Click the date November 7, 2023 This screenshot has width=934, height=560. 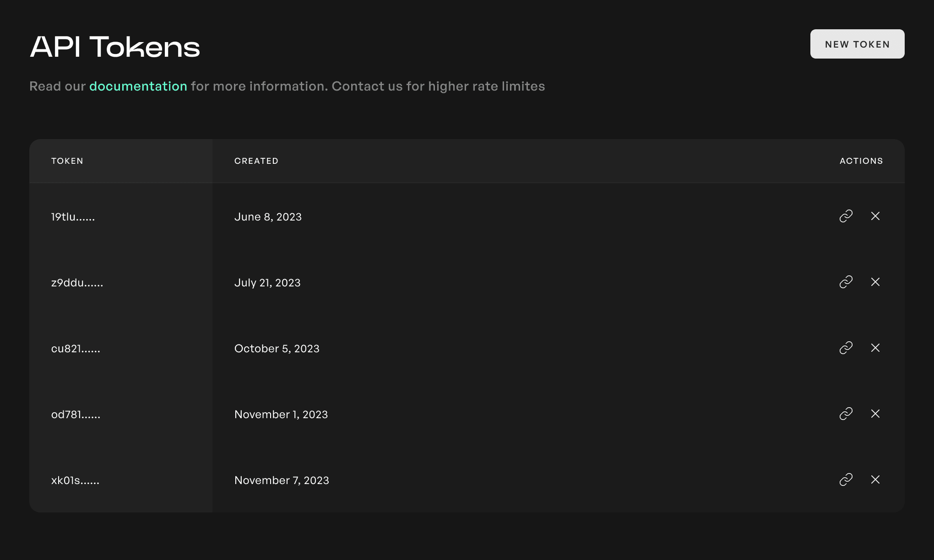click(x=282, y=480)
